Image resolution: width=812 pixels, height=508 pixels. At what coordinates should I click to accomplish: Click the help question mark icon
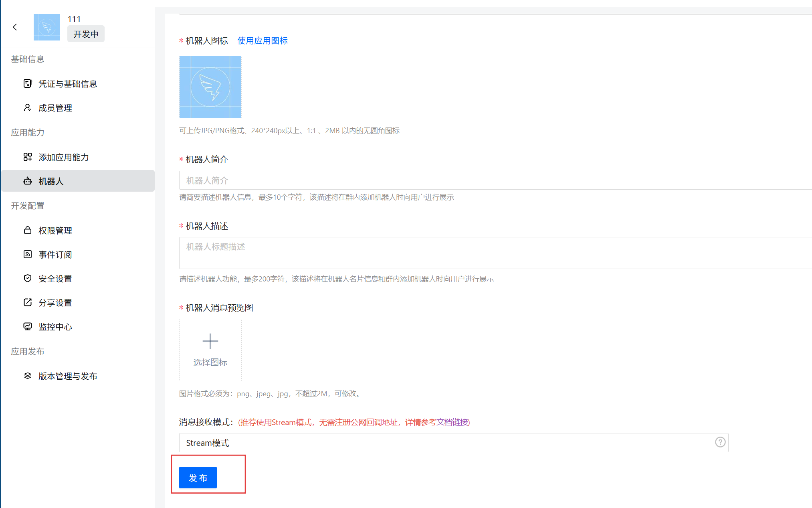(720, 442)
